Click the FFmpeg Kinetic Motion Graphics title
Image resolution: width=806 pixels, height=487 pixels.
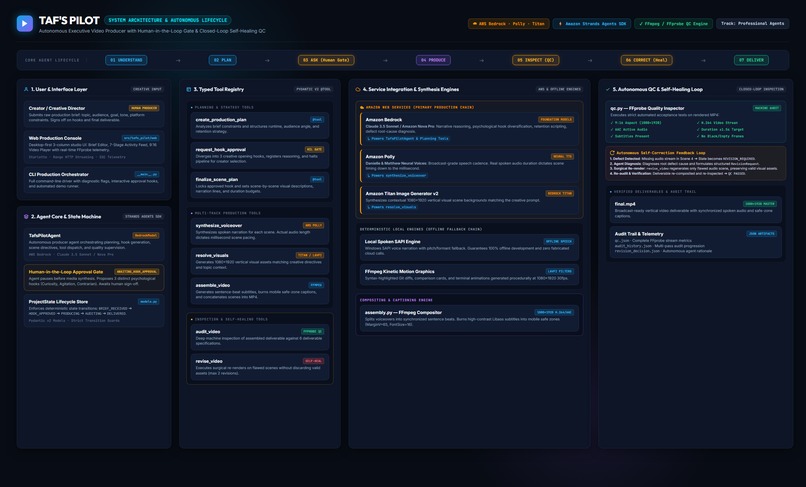pos(399,272)
